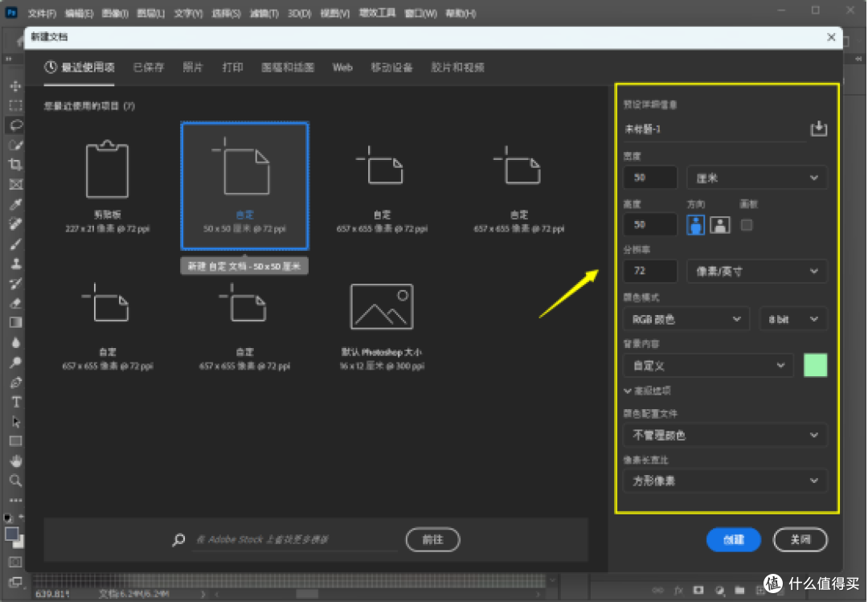This screenshot has height=602, width=868.
Task: Switch to the 移动设备 tab
Action: 391,68
